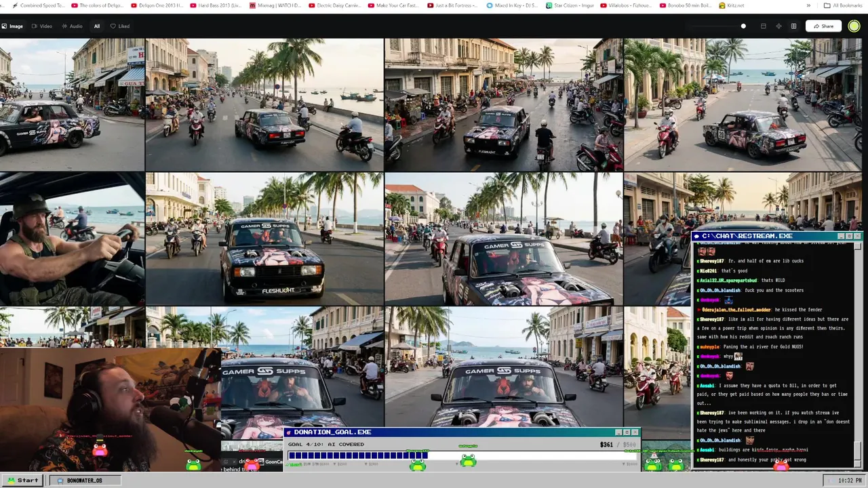Open the car thumbnail with FLESHLIGHT bumper text
Screen dimensions: 868x488
click(264, 239)
